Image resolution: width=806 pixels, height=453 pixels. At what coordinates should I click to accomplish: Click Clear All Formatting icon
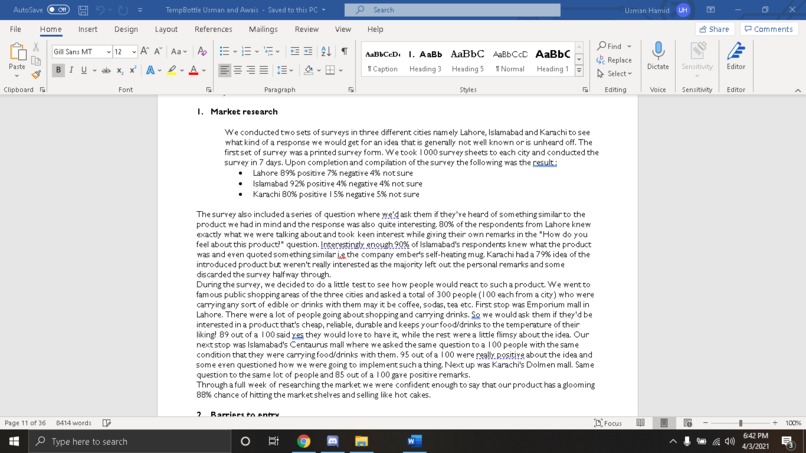pyautogui.click(x=202, y=51)
